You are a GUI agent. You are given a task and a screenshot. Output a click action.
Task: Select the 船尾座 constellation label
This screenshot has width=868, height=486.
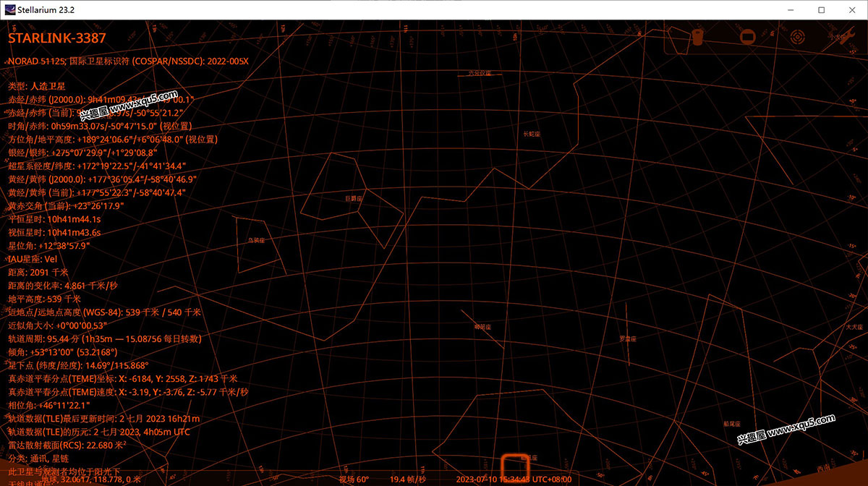pyautogui.click(x=731, y=424)
